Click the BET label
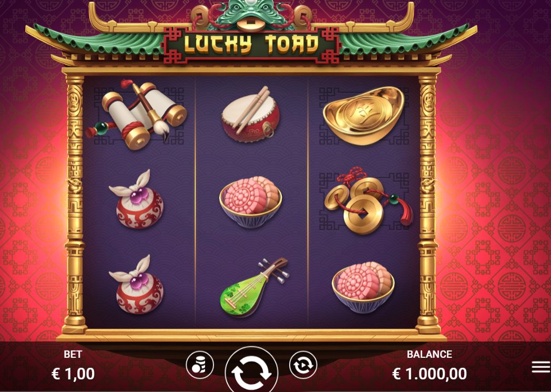 (x=73, y=354)
